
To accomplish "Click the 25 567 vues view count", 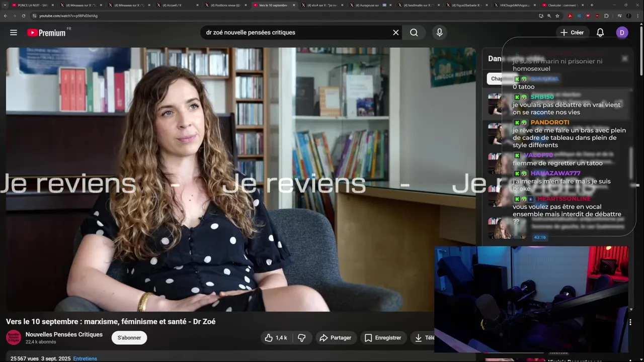I will click(x=24, y=358).
